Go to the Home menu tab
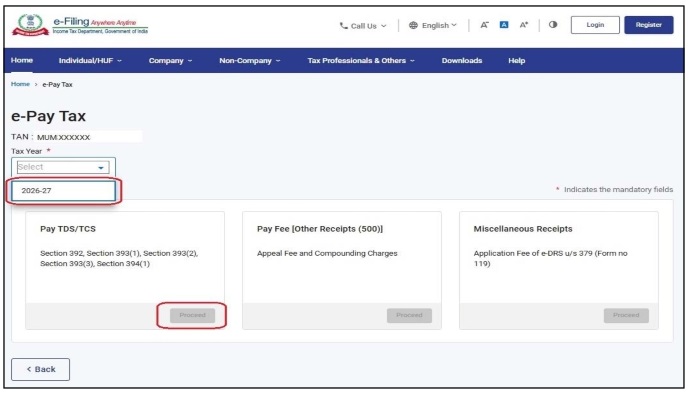 pos(22,60)
